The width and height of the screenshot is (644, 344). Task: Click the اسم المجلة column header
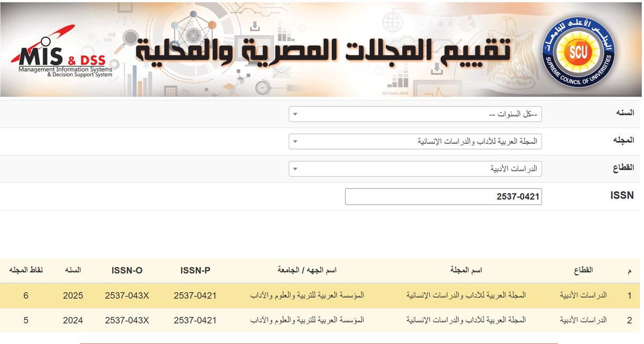(466, 270)
